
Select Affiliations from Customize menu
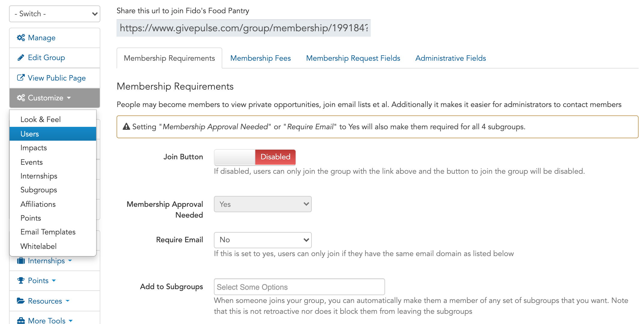click(x=53, y=204)
